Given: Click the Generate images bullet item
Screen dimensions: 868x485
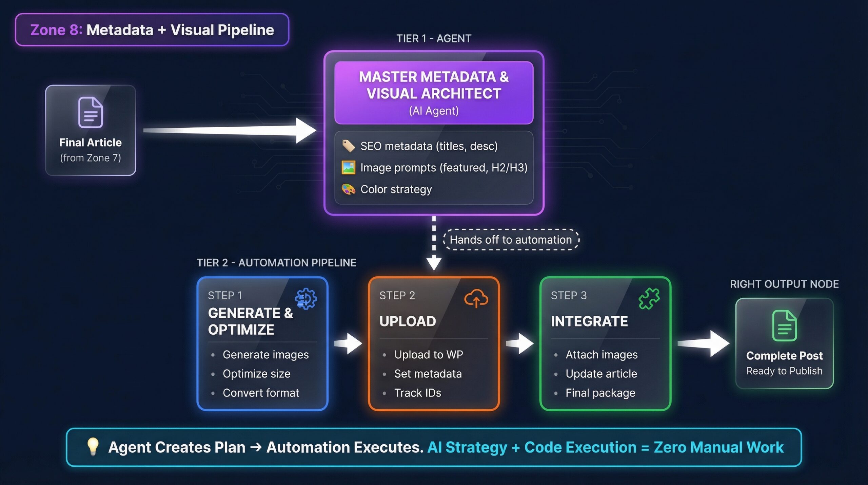Looking at the screenshot, I should click(x=265, y=354).
